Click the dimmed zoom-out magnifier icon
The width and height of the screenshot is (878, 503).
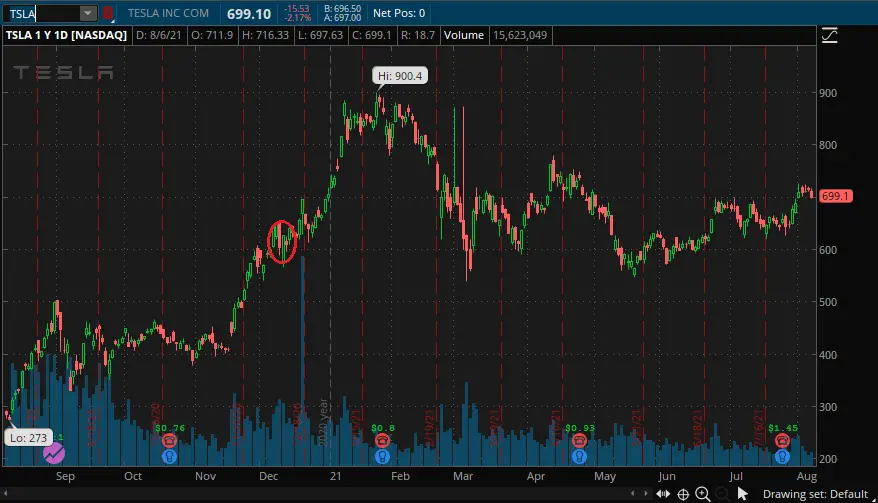(x=723, y=494)
